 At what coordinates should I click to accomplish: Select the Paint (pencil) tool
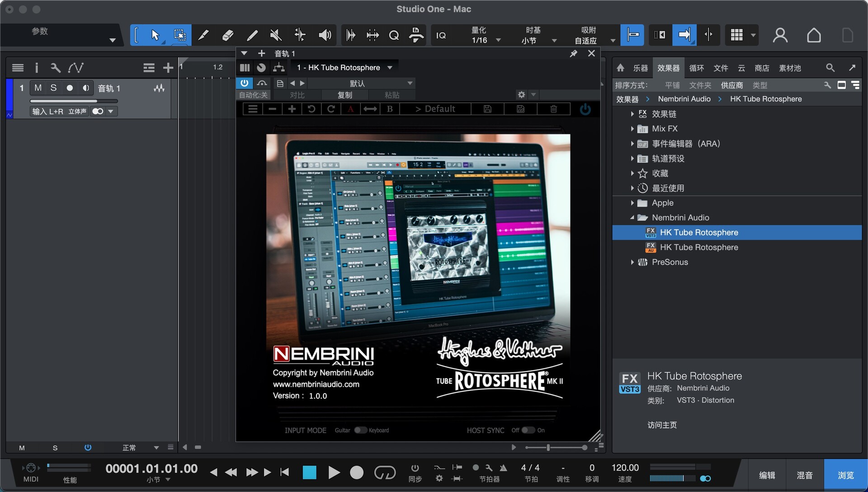252,35
